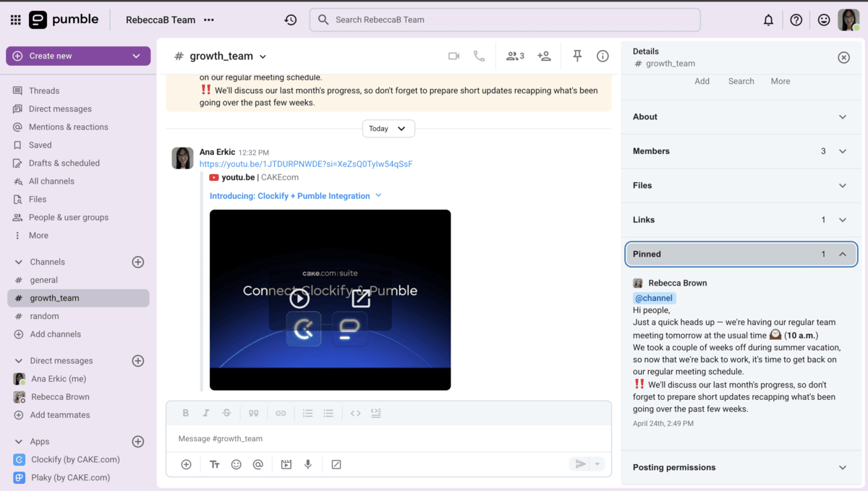Mention someone using the @ icon

[258, 464]
